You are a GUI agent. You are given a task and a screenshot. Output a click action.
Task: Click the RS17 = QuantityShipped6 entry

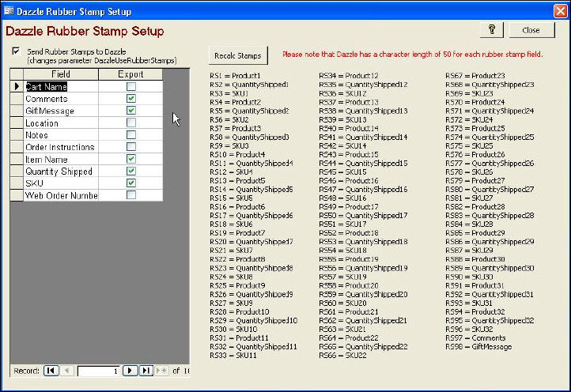[251, 216]
